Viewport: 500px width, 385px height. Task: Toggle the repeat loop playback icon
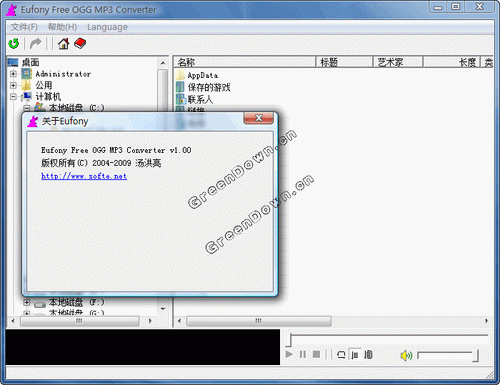pyautogui.click(x=341, y=354)
